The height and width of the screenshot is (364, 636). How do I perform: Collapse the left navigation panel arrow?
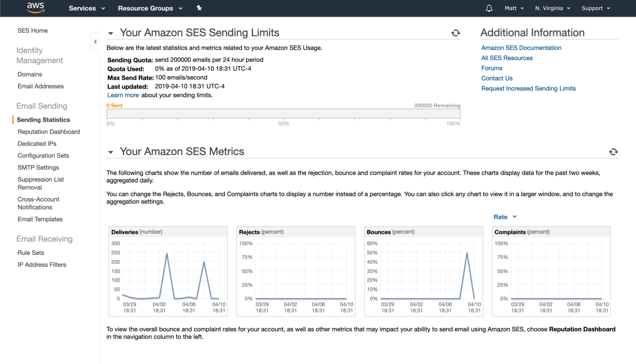(95, 42)
